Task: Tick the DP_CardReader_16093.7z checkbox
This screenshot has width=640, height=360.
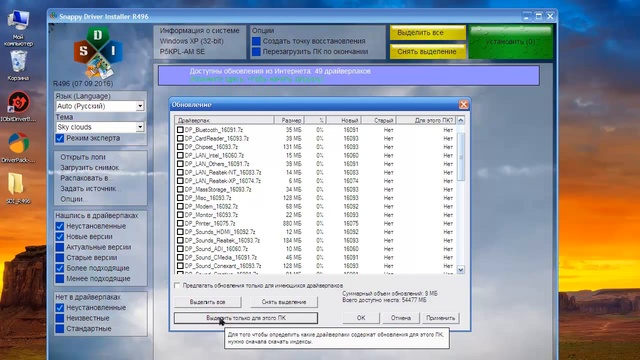Action: [180, 138]
